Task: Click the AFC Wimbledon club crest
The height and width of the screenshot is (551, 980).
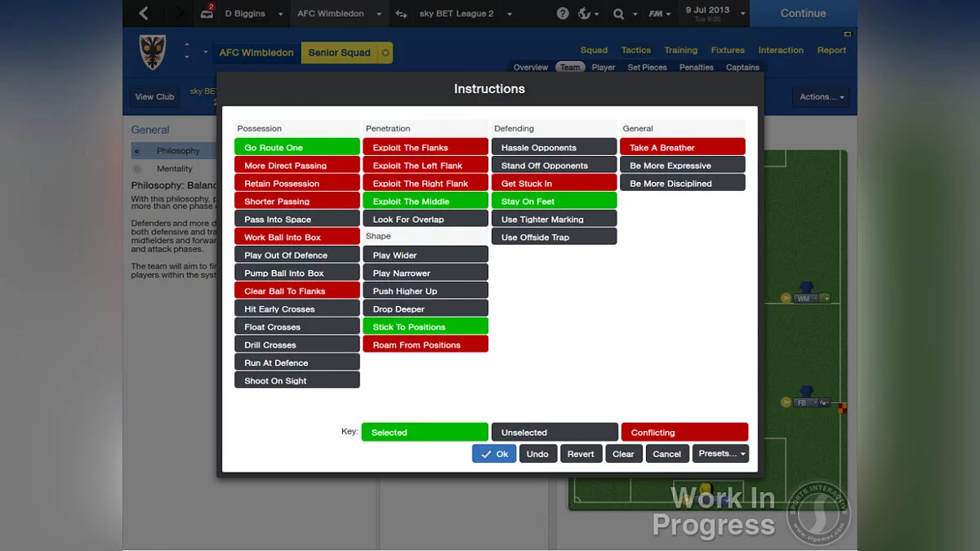Action: point(154,52)
